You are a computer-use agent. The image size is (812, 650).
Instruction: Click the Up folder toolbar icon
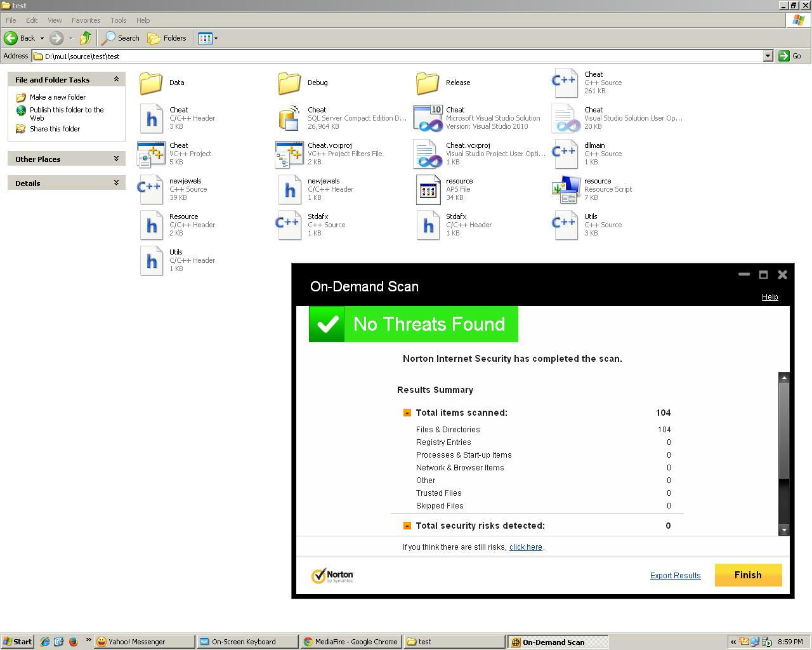pyautogui.click(x=86, y=38)
